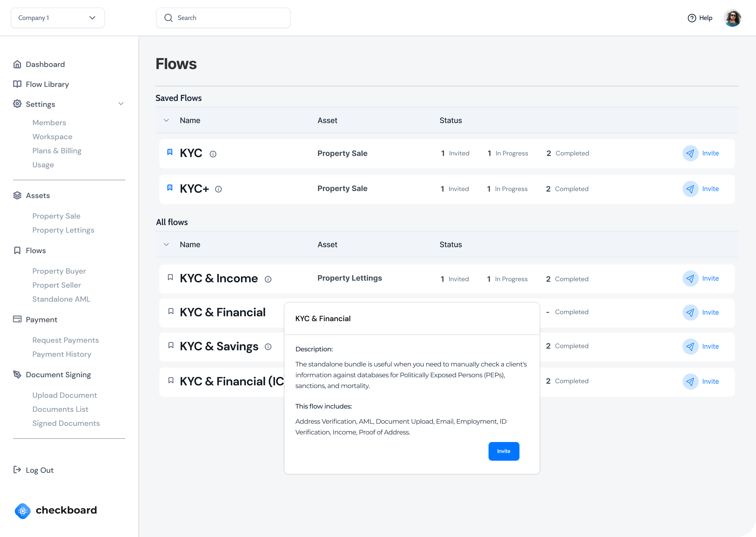Click Invite link in KYC & Income row

click(710, 279)
